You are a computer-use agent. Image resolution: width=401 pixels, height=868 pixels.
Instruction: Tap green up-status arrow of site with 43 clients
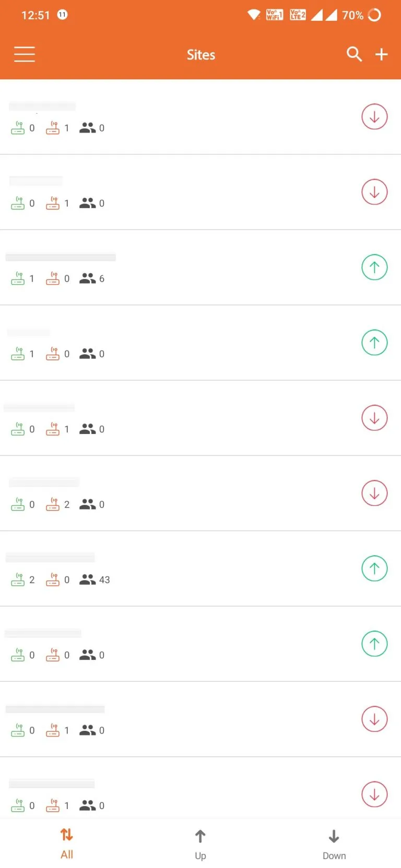pyautogui.click(x=374, y=569)
